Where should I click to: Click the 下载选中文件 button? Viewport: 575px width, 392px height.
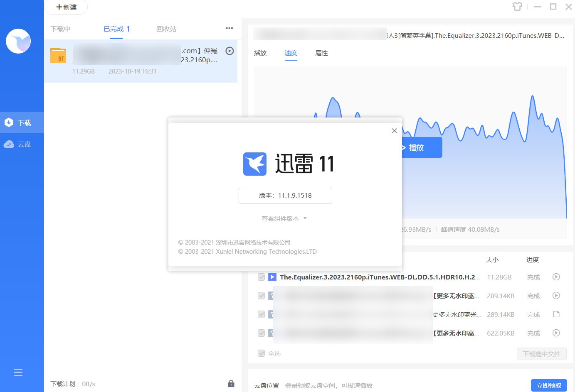[542, 354]
